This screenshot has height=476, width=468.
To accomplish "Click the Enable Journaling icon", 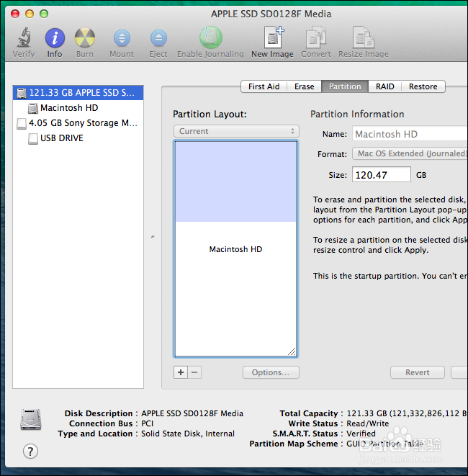I will (x=211, y=37).
